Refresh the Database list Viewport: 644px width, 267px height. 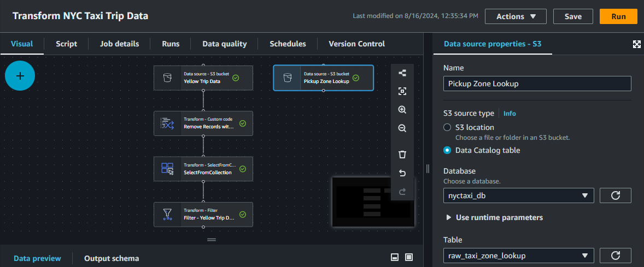tap(615, 195)
